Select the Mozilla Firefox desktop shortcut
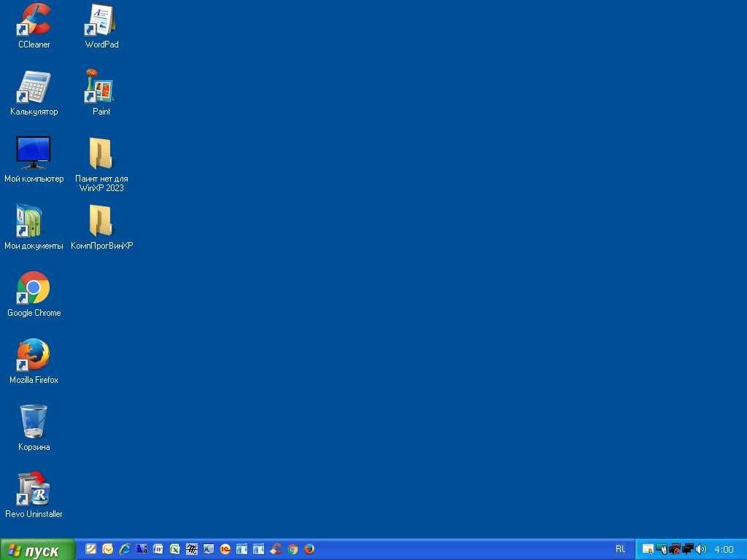The height and width of the screenshot is (560, 747). click(x=34, y=362)
